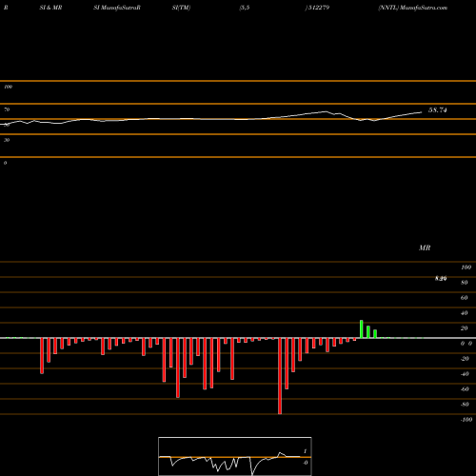Click the MR value label 8.20

441,278
